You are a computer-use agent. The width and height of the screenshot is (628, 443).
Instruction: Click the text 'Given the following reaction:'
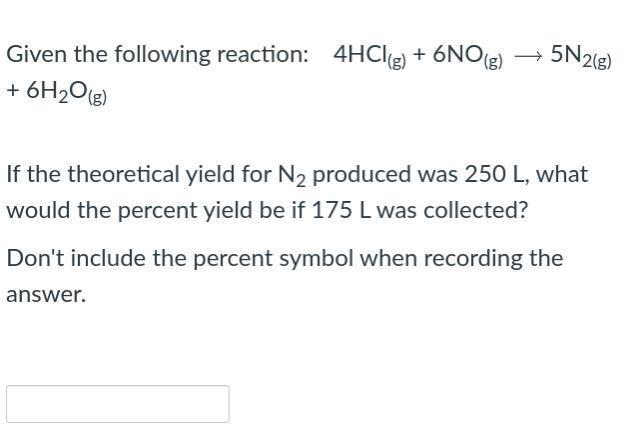(x=157, y=55)
